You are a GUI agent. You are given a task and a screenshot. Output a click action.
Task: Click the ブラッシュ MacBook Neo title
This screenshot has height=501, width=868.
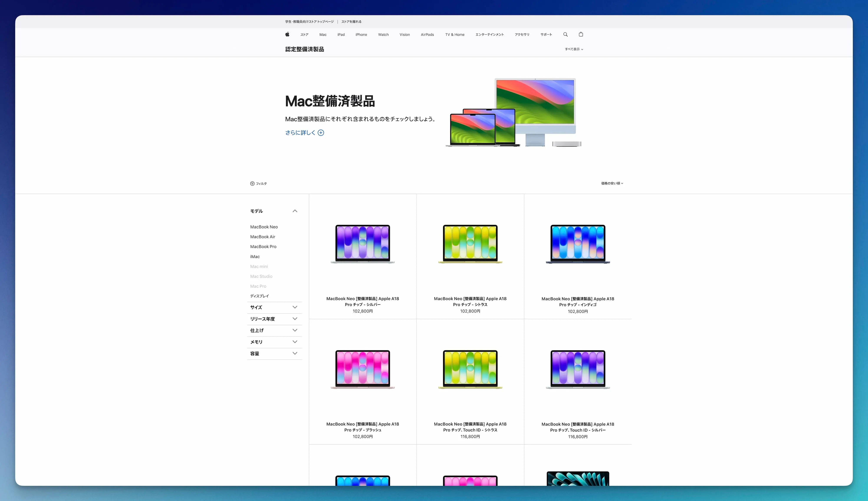363,427
